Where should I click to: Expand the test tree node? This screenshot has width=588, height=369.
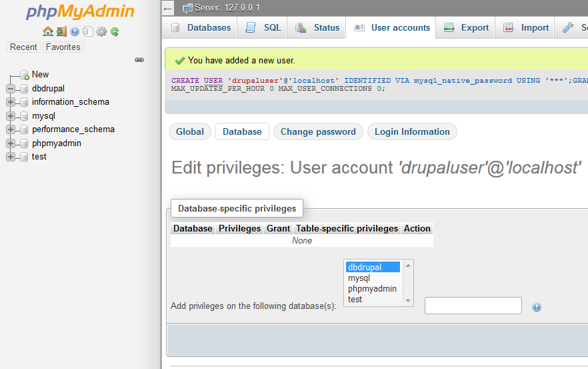pyautogui.click(x=11, y=157)
